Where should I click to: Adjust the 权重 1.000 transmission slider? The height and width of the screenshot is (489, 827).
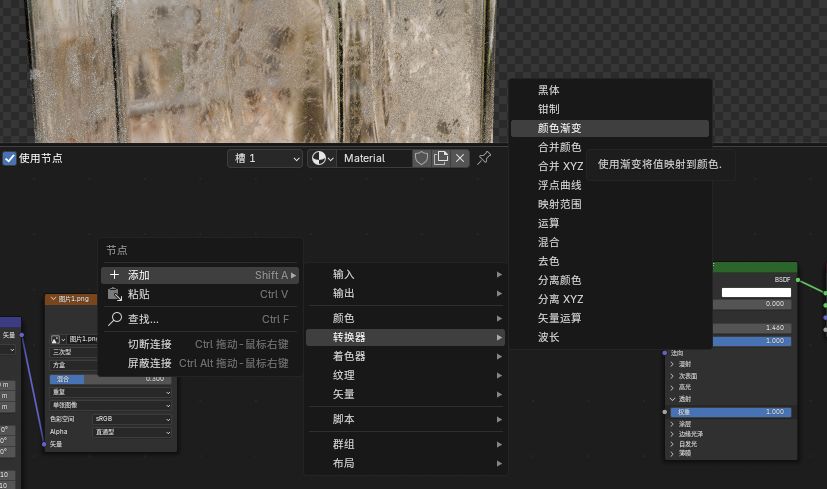click(731, 413)
